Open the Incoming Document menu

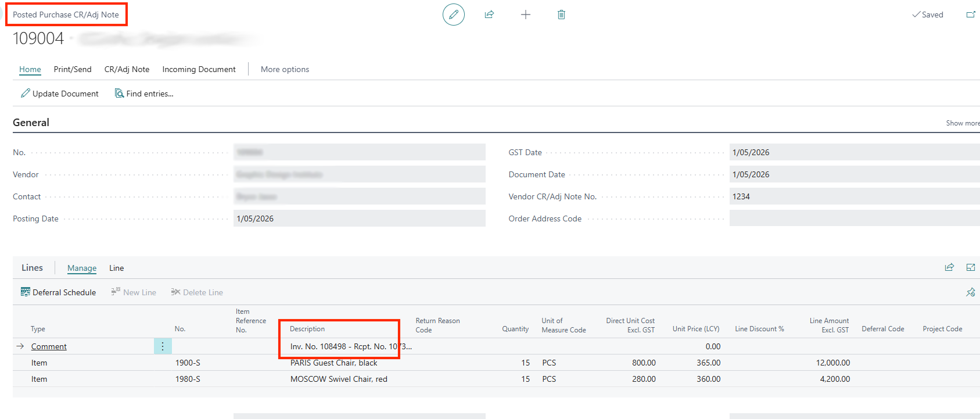click(199, 69)
